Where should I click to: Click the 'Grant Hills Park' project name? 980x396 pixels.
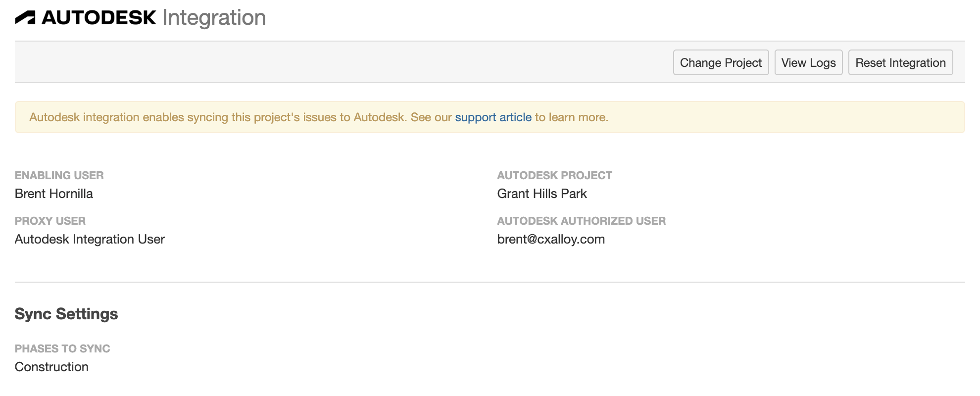pyautogui.click(x=542, y=194)
